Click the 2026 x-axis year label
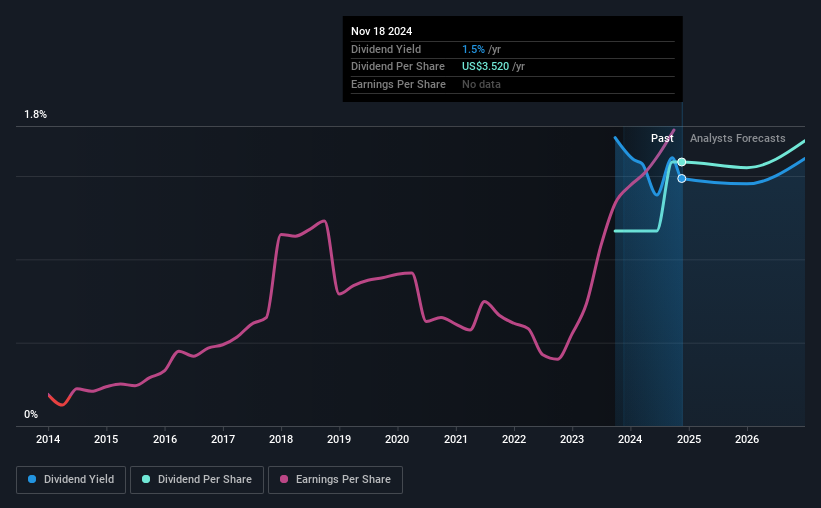821x508 pixels. pyautogui.click(x=747, y=439)
